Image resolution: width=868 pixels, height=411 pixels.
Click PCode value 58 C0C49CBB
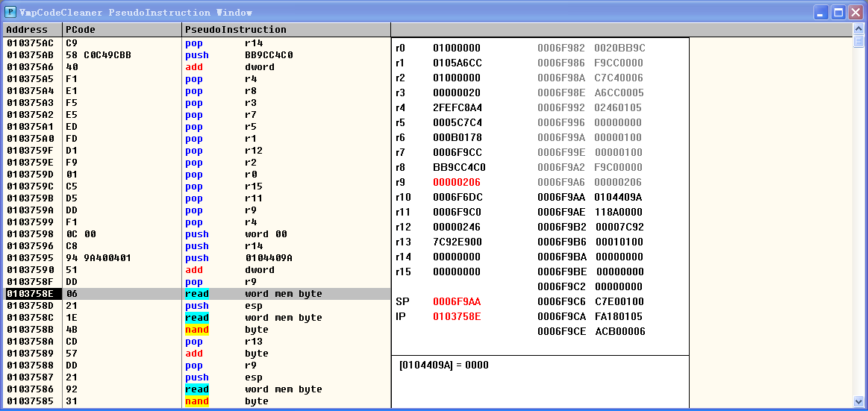click(x=99, y=54)
